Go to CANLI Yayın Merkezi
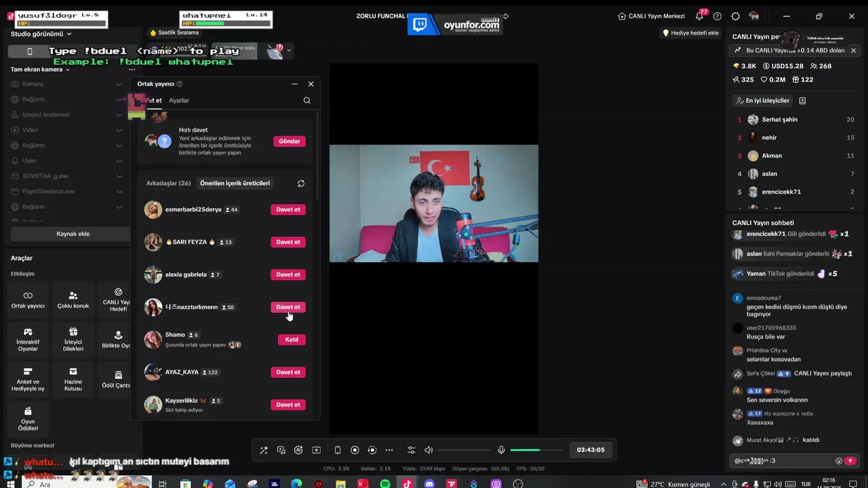This screenshot has height=488, width=868. tap(652, 16)
